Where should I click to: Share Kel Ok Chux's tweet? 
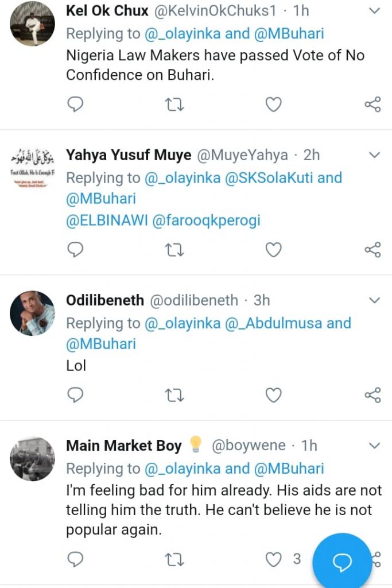pos(373,104)
